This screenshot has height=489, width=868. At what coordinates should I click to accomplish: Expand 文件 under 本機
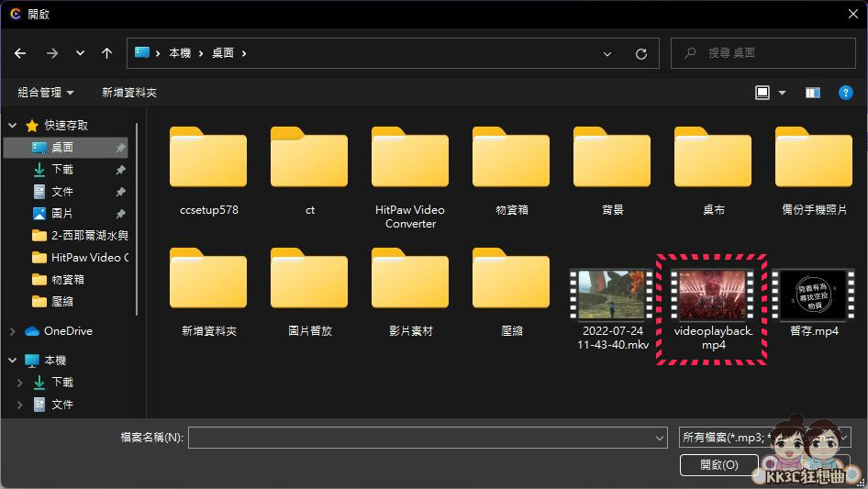(20, 405)
